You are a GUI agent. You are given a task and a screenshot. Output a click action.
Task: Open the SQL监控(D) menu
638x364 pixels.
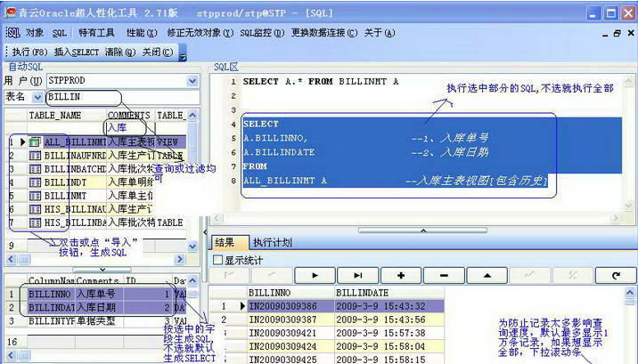[x=262, y=33]
